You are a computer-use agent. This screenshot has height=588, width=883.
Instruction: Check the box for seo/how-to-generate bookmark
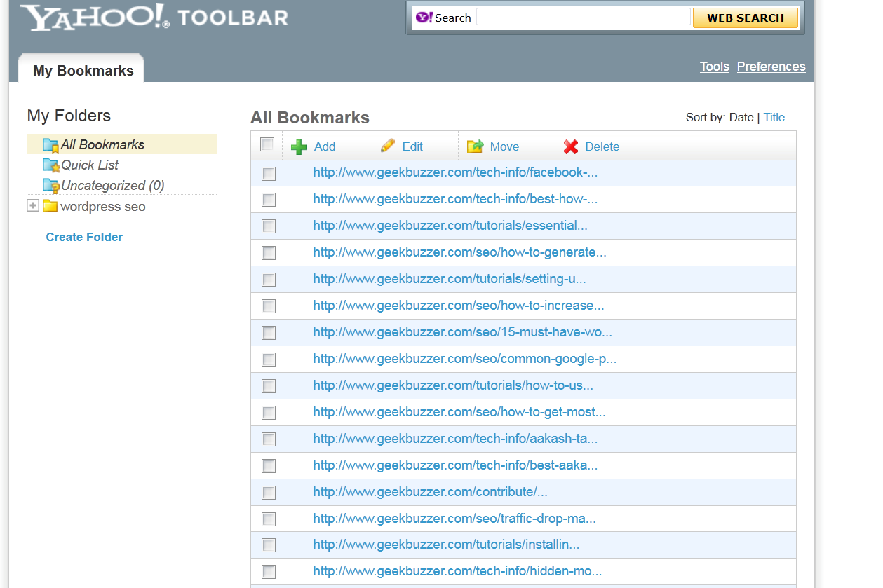[x=269, y=253]
